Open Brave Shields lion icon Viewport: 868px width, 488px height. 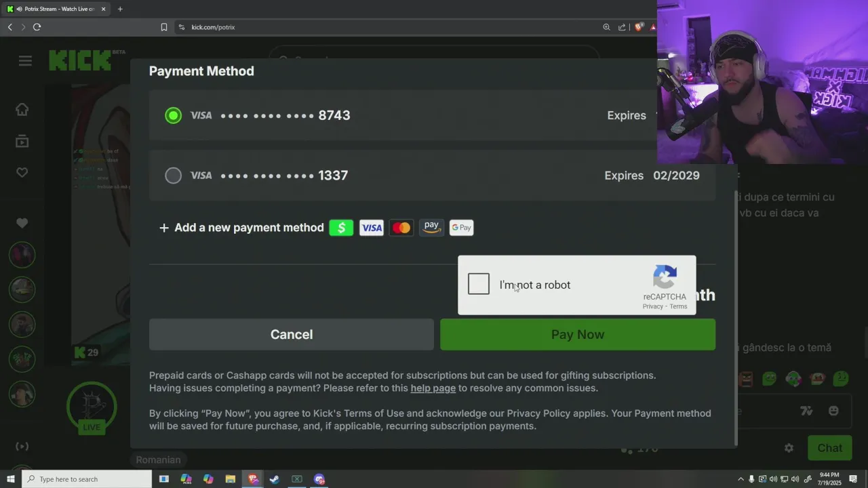[x=639, y=27]
